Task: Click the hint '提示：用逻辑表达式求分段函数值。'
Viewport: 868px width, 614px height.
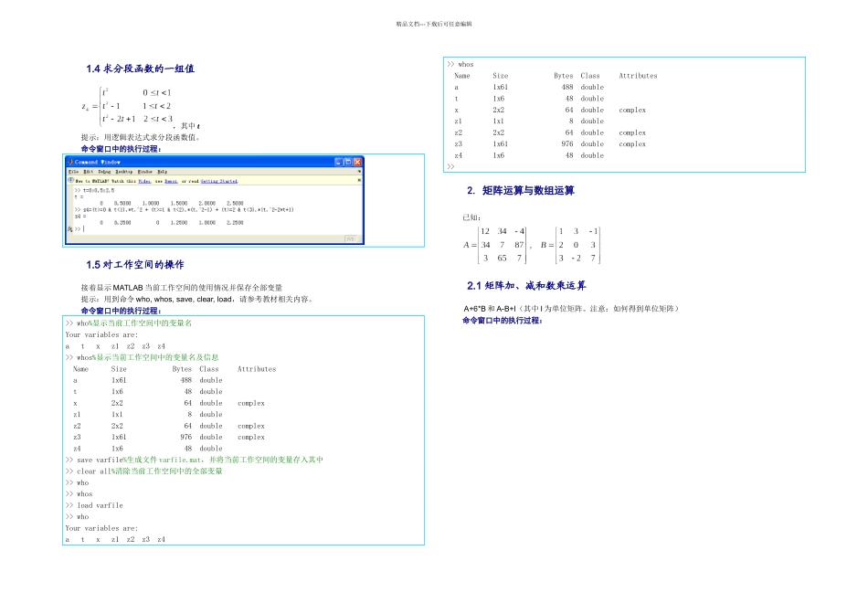Action: (x=141, y=137)
